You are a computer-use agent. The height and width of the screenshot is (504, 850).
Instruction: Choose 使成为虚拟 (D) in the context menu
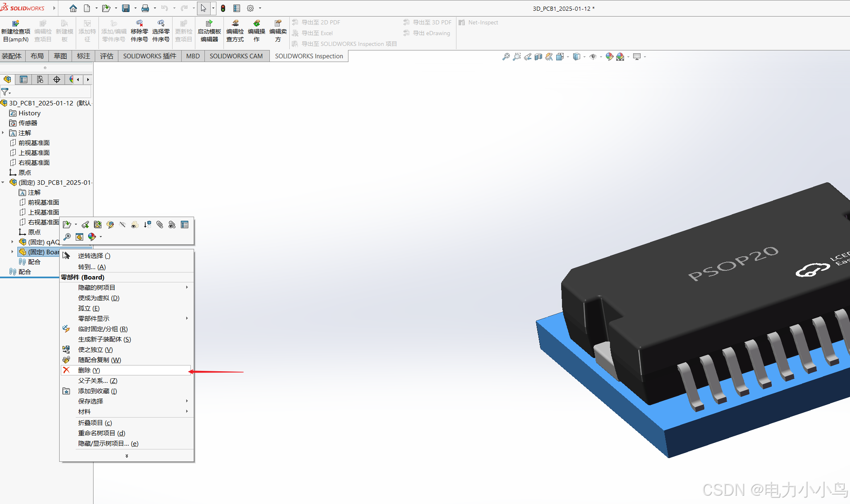pyautogui.click(x=126, y=298)
